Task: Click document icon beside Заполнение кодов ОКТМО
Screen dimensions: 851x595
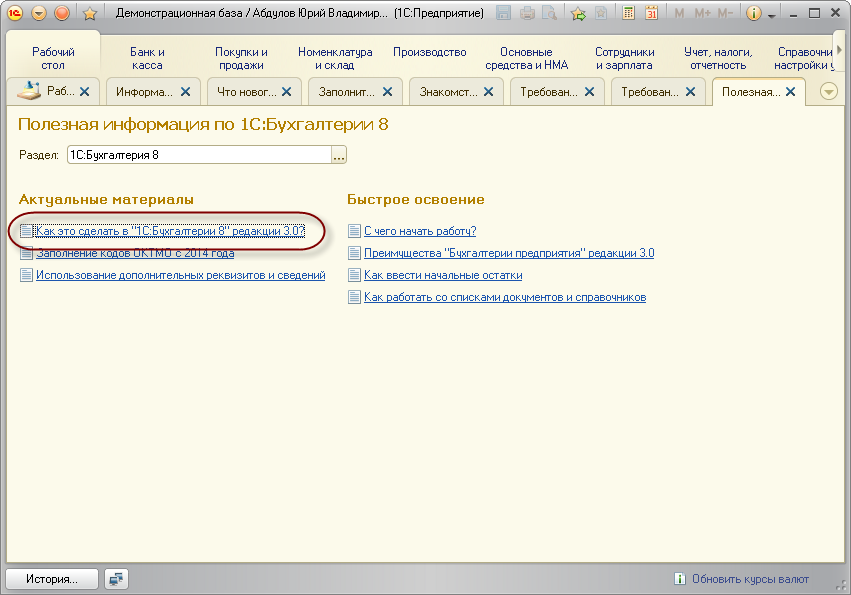Action: point(26,253)
